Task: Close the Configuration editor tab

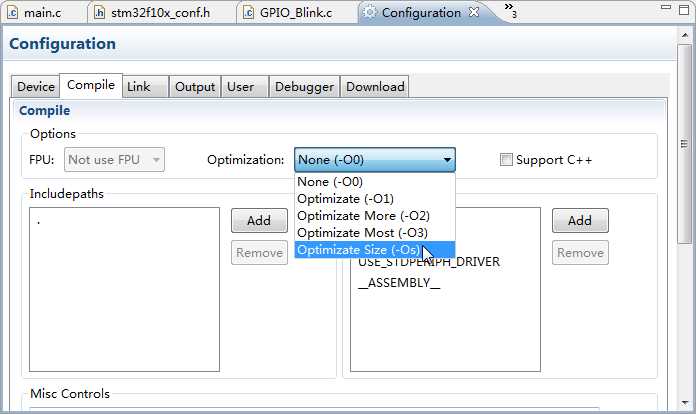Action: pyautogui.click(x=474, y=12)
